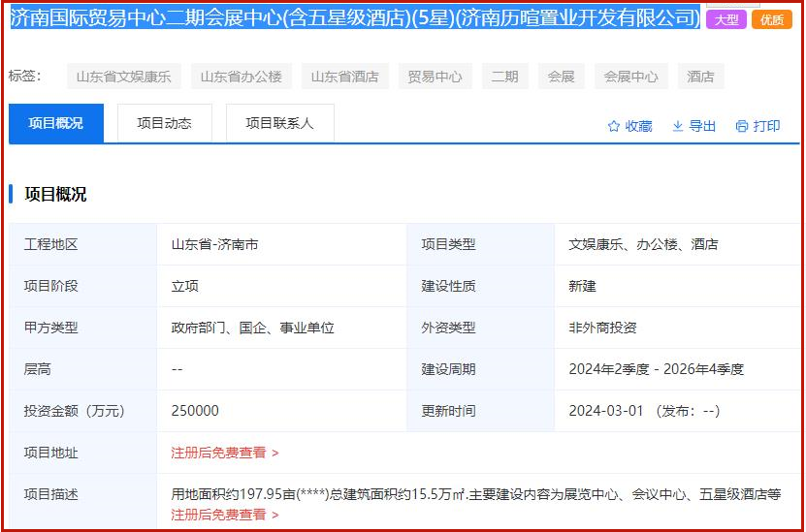The height and width of the screenshot is (532, 806).
Task: Switch to the 项目动态 tab
Action: (165, 123)
